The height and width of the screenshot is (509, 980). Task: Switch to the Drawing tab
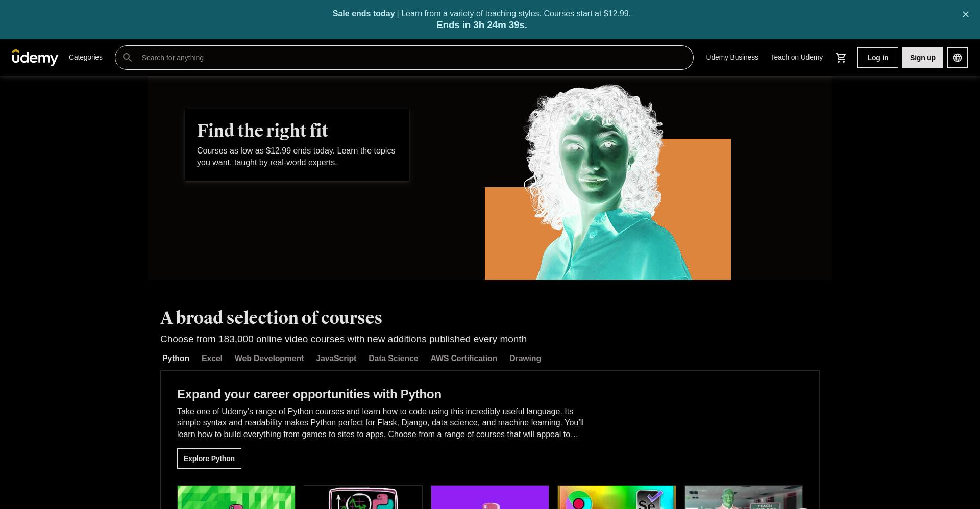tap(525, 358)
